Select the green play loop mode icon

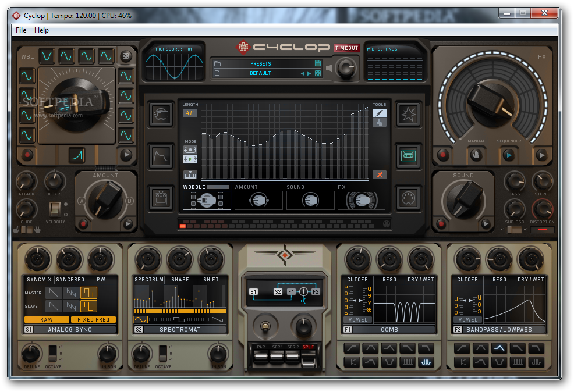(190, 159)
